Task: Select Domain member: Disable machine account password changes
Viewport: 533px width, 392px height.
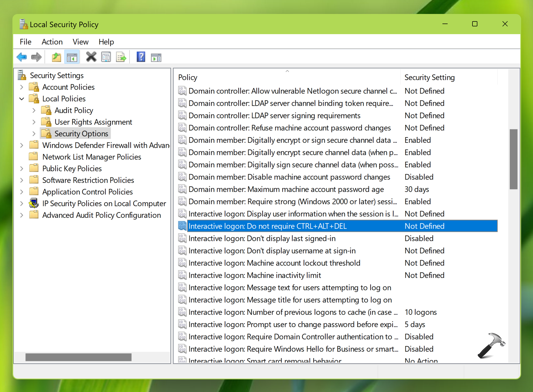Action: click(290, 177)
